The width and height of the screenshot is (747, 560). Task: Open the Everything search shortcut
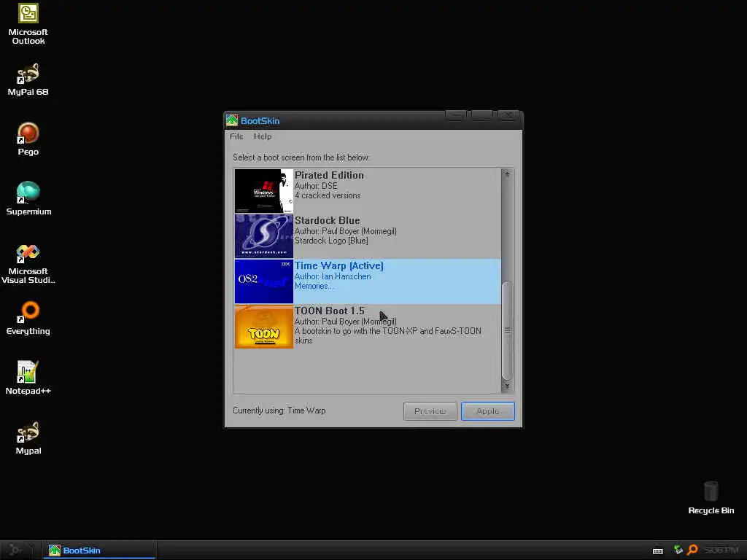coord(28,318)
